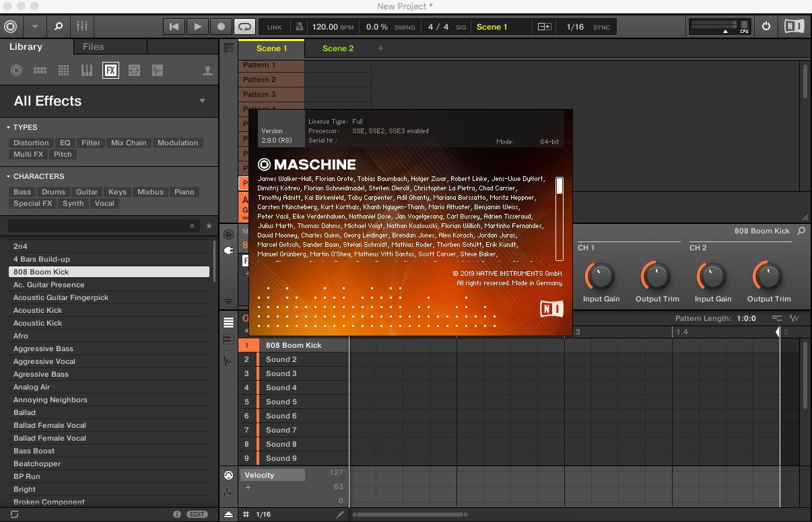The height and width of the screenshot is (522, 812).
Task: Click the CH 2 Output Trim knob
Action: point(768,276)
